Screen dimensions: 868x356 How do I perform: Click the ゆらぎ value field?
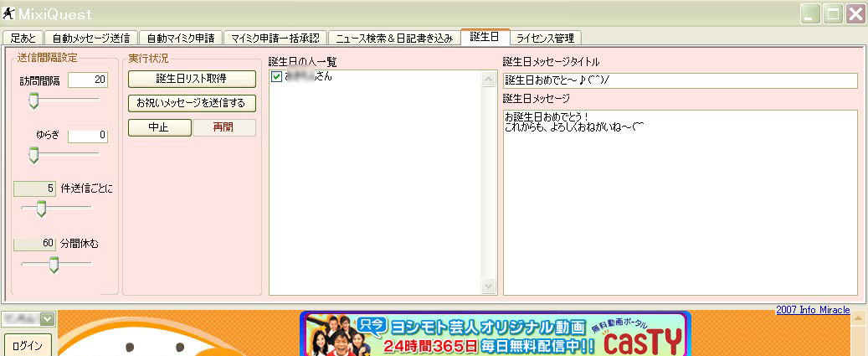click(x=88, y=135)
